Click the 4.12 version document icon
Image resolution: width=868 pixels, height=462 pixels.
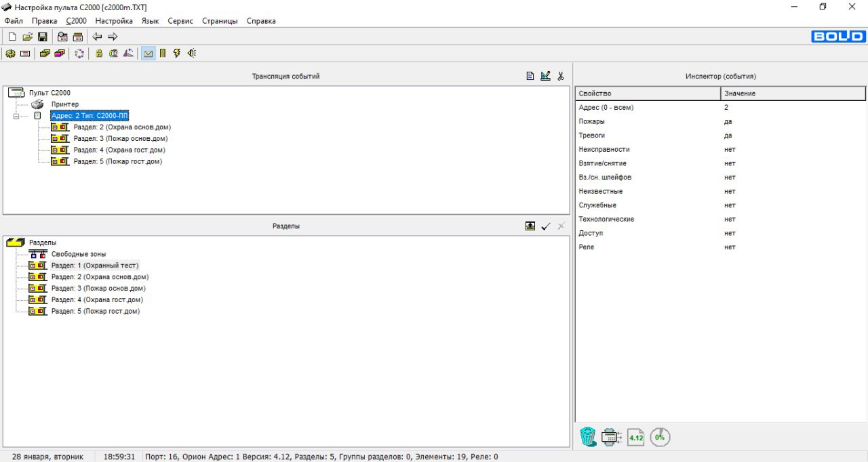click(636, 437)
